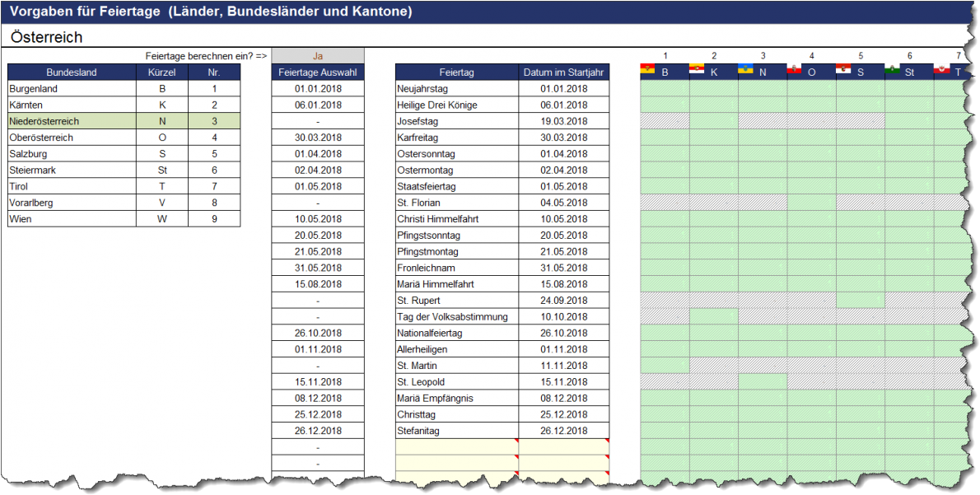Select the 'Nr.' column header
Image resolution: width=980 pixels, height=495 pixels.
(214, 72)
